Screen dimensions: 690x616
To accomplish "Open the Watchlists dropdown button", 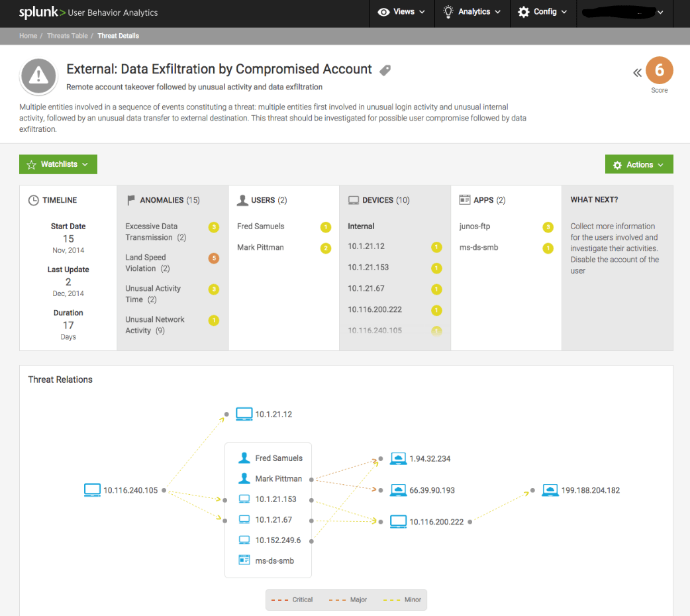I will [58, 164].
